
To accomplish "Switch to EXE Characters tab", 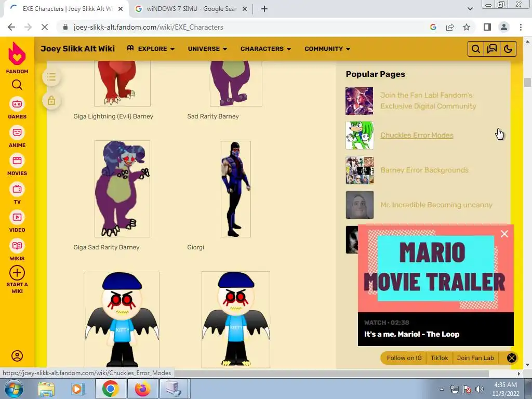I will (67, 9).
